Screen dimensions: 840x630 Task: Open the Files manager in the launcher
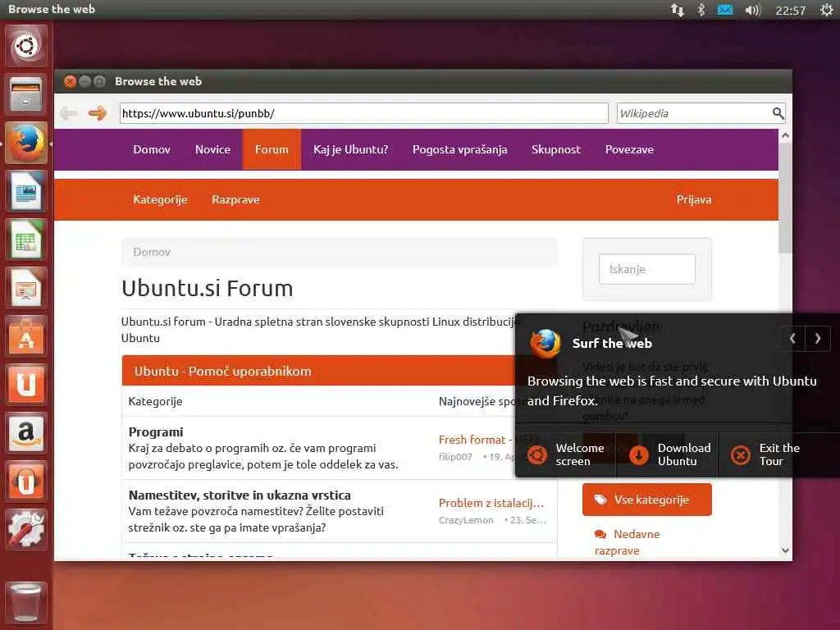25,94
